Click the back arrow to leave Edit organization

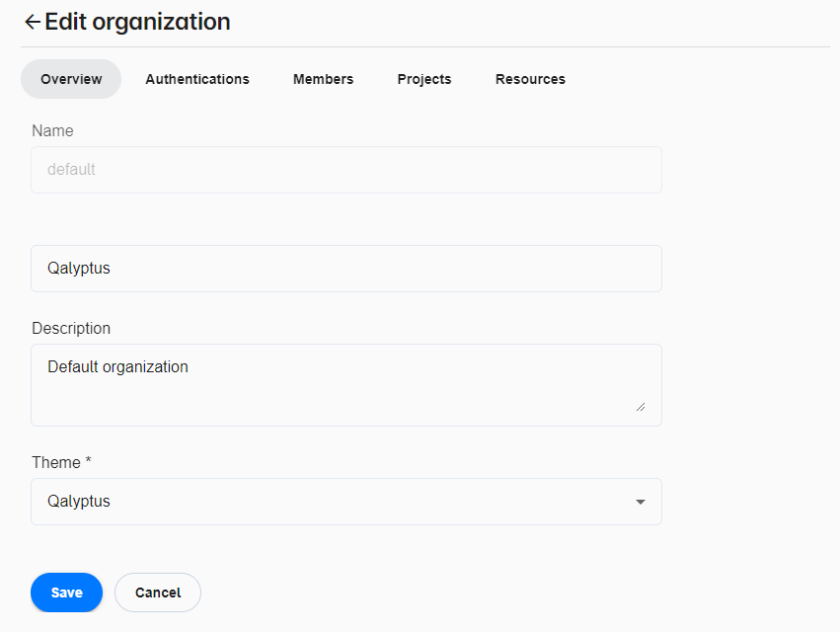click(x=32, y=21)
